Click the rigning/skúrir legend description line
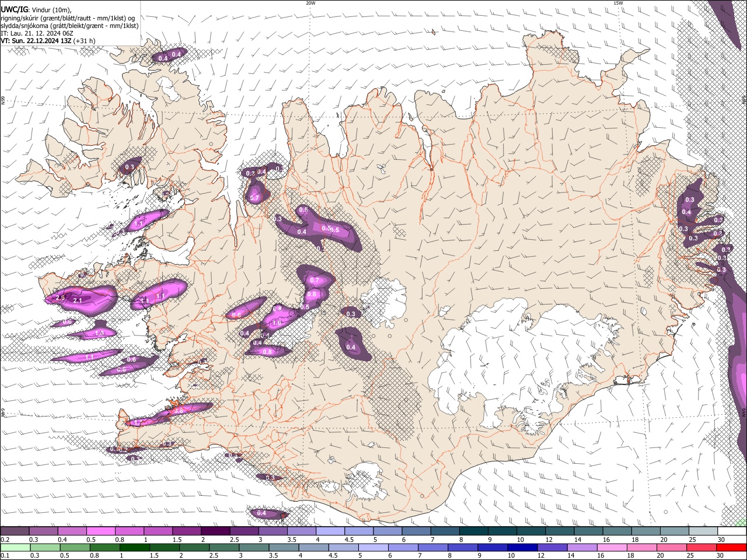The image size is (747, 560). [x=68, y=18]
